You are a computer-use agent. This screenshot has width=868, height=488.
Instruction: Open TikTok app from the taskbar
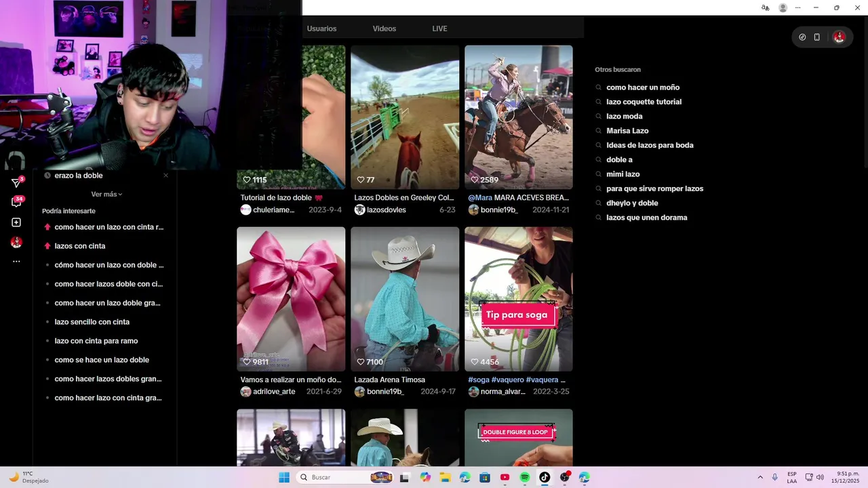(545, 477)
